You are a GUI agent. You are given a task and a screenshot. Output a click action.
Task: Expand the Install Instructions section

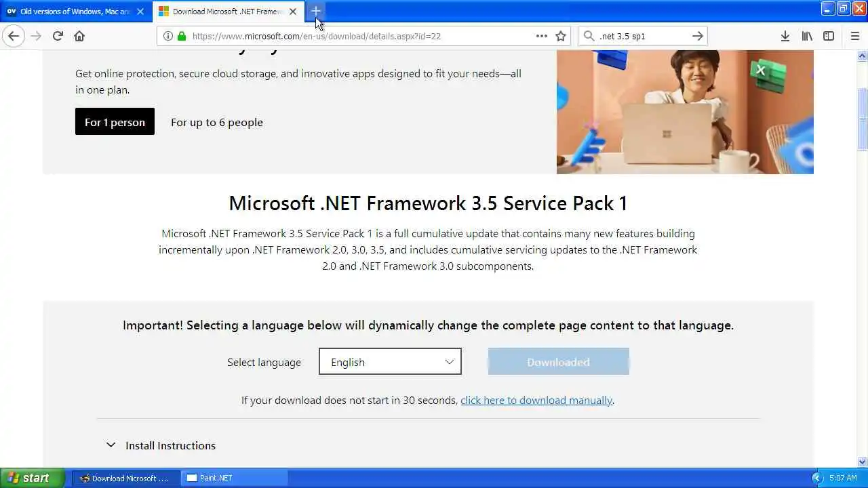pyautogui.click(x=161, y=445)
